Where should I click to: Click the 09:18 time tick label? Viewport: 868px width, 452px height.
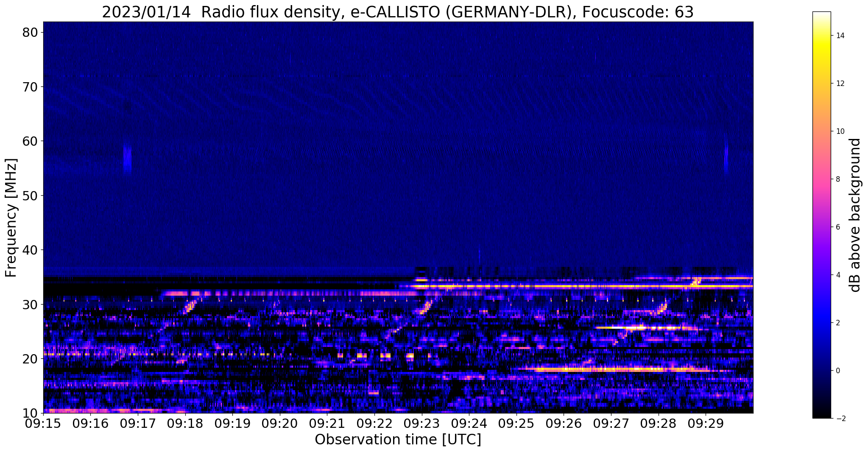[185, 423]
